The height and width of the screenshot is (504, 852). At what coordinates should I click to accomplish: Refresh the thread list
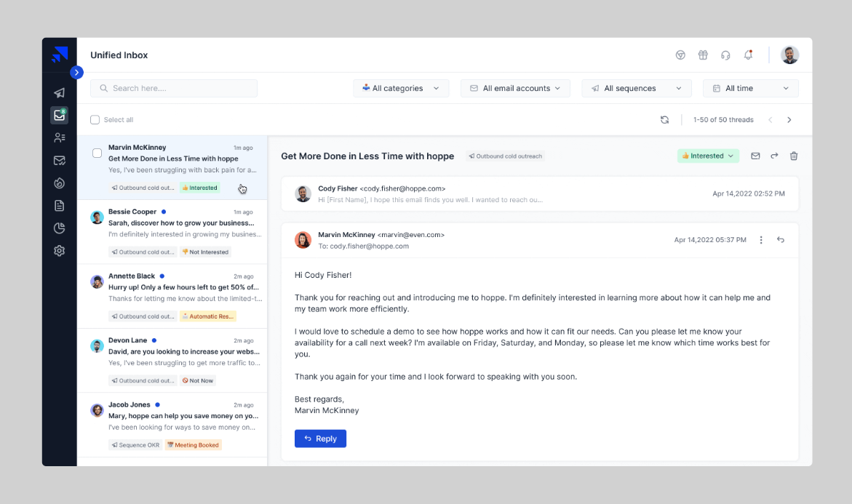click(x=664, y=119)
